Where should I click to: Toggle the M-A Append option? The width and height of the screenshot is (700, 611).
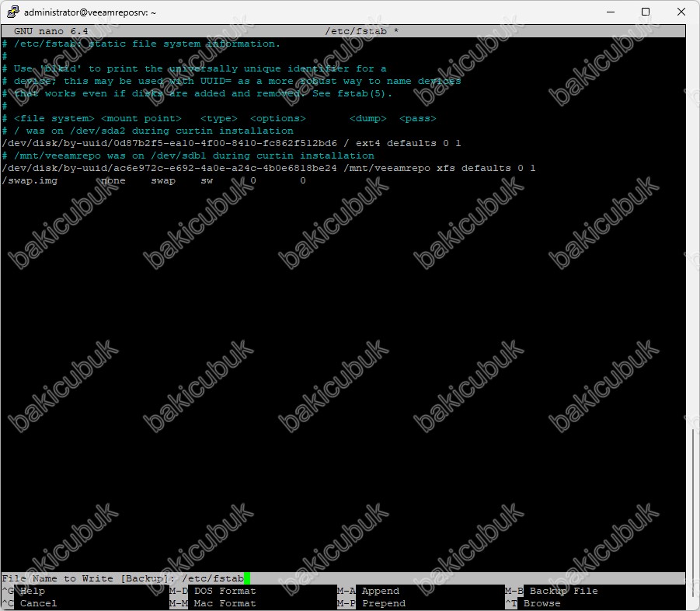point(368,591)
